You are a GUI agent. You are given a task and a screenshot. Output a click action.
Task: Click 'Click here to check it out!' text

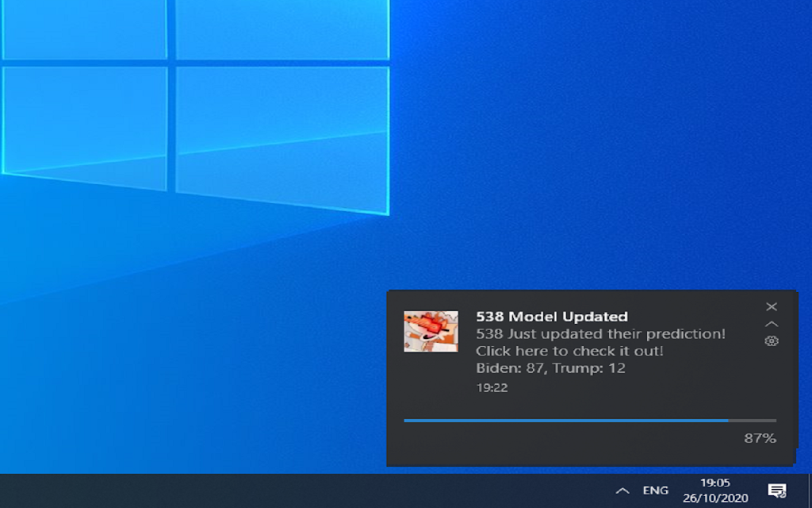(x=569, y=351)
